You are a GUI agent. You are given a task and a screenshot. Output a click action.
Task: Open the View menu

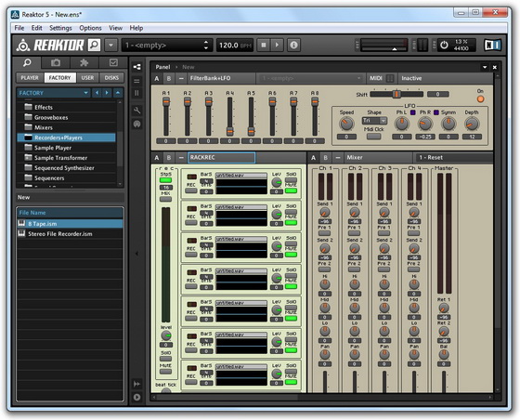115,28
